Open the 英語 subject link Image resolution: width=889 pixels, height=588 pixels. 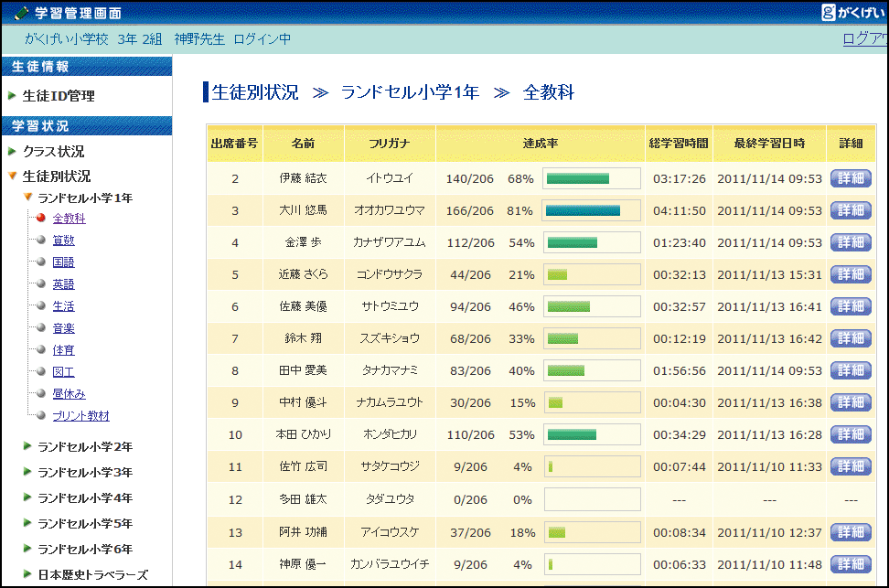coord(63,284)
